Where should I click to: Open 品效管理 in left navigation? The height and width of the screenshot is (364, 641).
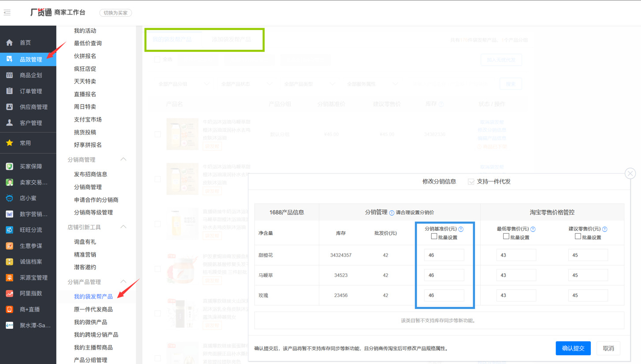[x=31, y=59]
